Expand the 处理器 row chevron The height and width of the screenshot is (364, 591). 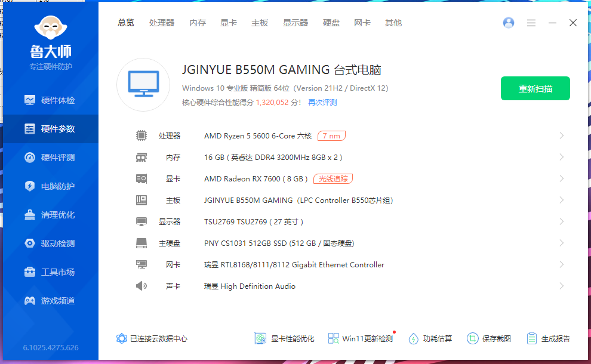point(562,135)
